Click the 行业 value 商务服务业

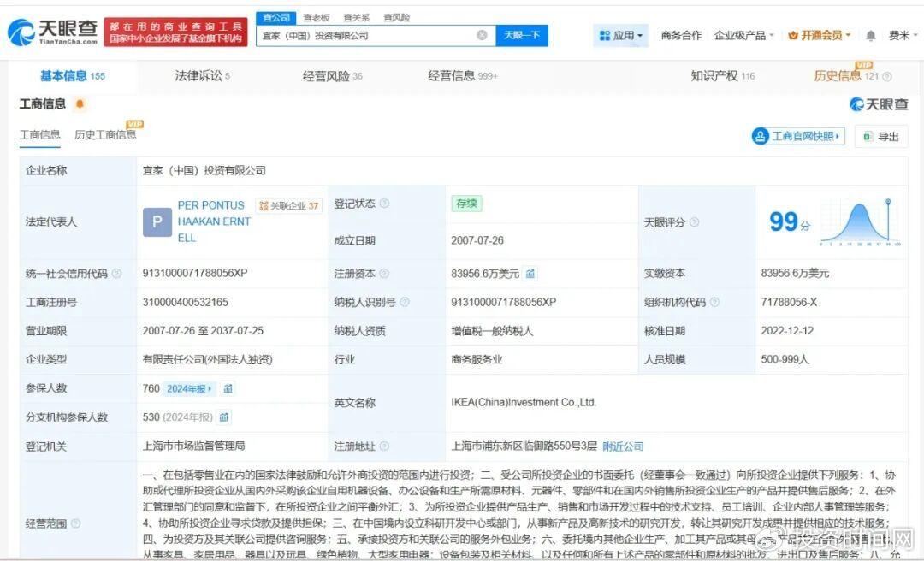coord(477,359)
